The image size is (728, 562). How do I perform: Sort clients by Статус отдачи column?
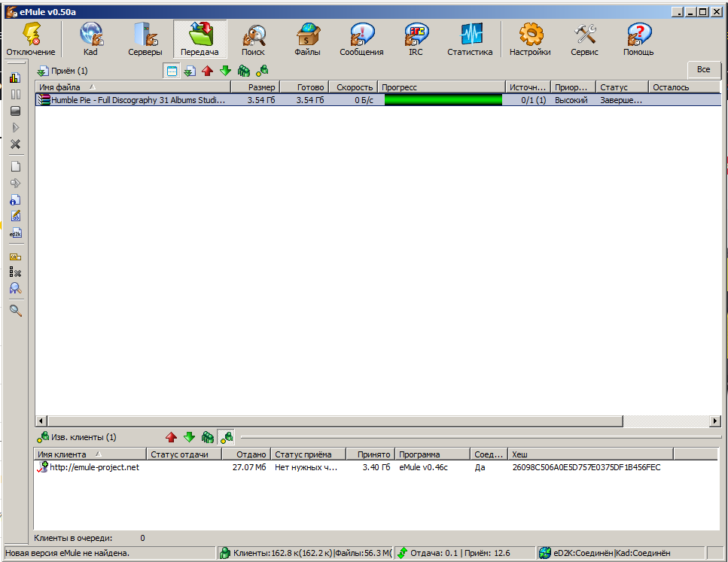[x=184, y=454]
